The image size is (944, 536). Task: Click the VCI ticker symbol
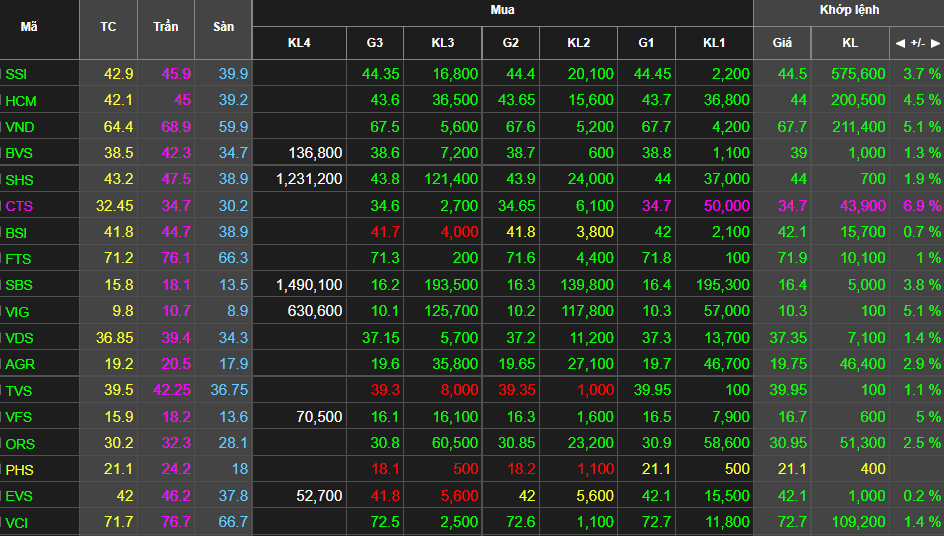point(19,522)
